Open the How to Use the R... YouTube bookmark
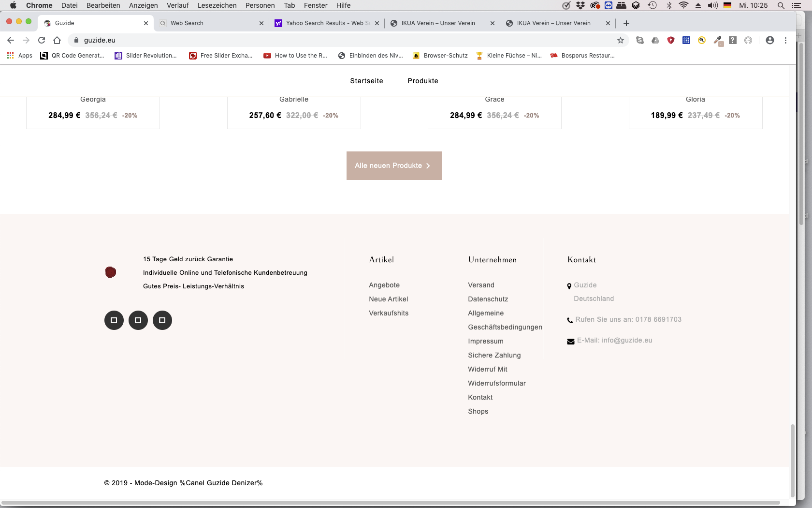Viewport: 812px width, 508px height. click(295, 56)
